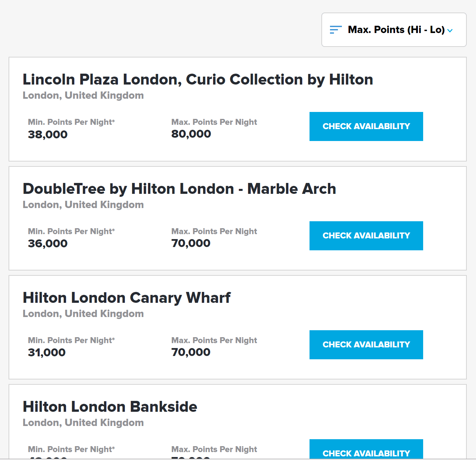Open the Lincoln Plaza London hotel listing
476x460 pixels.
click(198, 79)
